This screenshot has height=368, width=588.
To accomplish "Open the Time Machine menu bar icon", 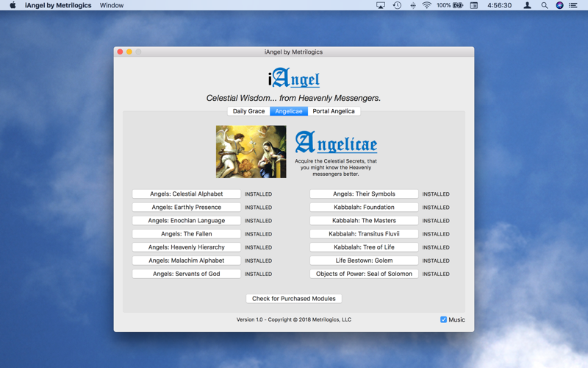I will point(397,5).
